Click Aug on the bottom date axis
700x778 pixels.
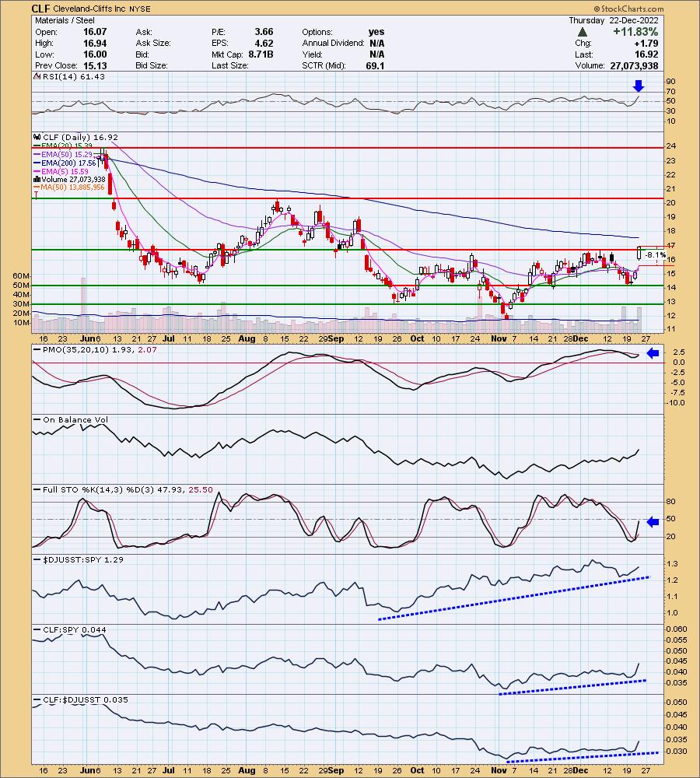(247, 770)
